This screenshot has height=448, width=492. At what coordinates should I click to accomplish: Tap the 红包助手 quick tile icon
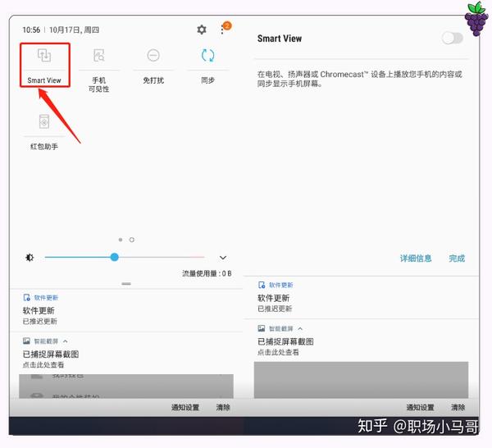coord(44,121)
